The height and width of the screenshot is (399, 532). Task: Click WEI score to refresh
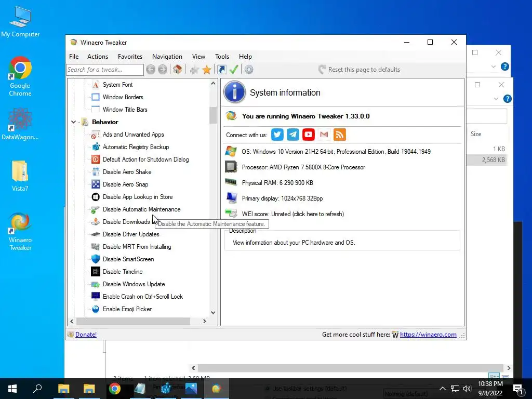[293, 214]
